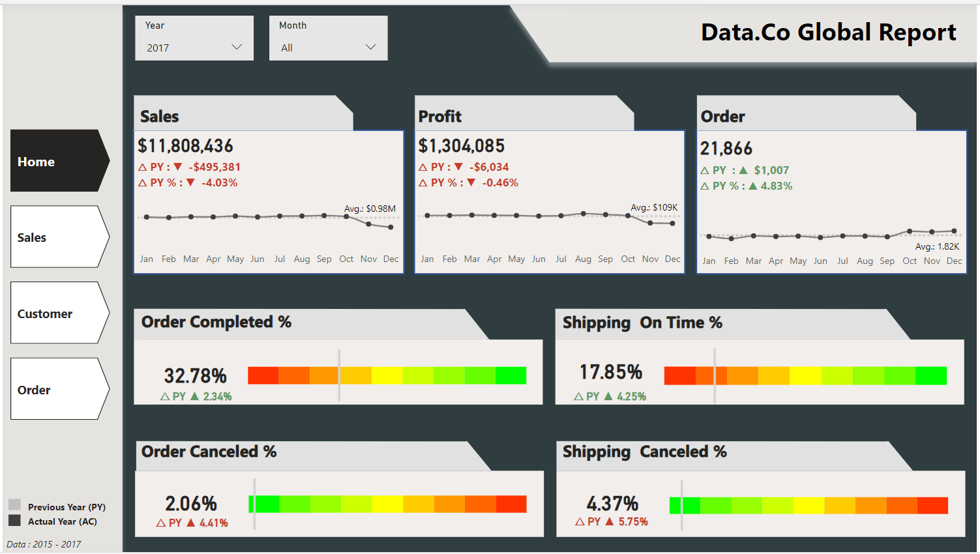Click red up arrow beside Order Canceled 4.41%

point(191,523)
